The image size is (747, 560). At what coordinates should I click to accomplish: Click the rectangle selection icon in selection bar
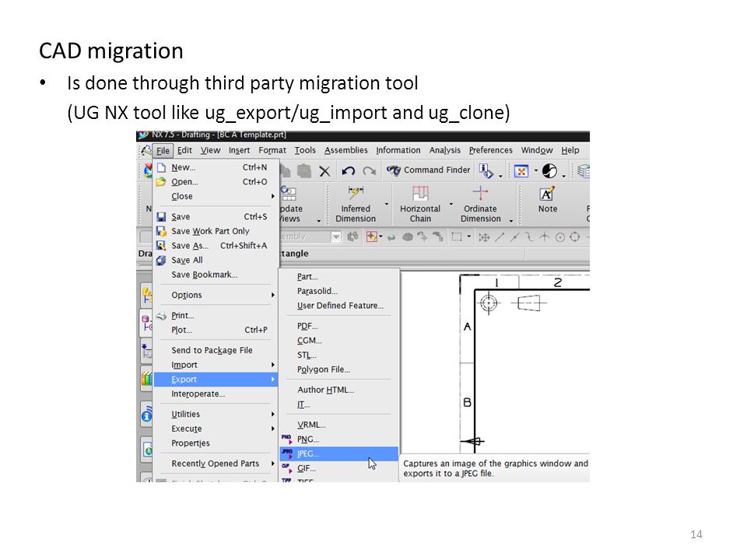[x=457, y=236]
